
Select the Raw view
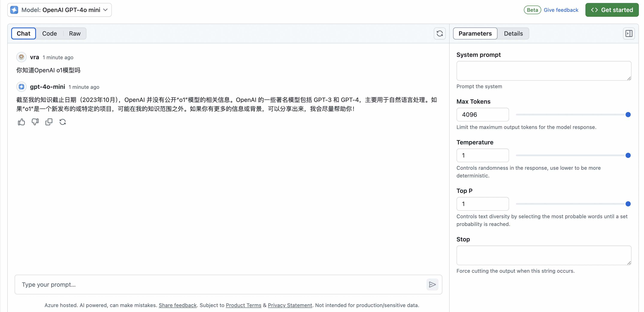[x=74, y=33]
